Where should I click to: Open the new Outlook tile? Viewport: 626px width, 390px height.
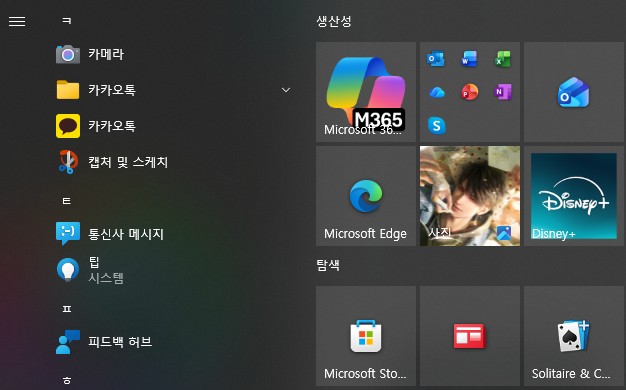click(x=573, y=92)
